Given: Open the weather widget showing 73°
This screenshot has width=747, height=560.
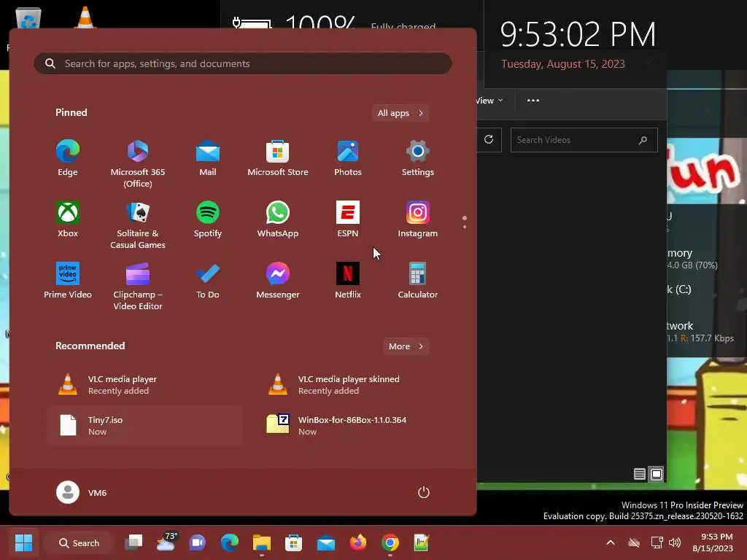Looking at the screenshot, I should [x=166, y=542].
